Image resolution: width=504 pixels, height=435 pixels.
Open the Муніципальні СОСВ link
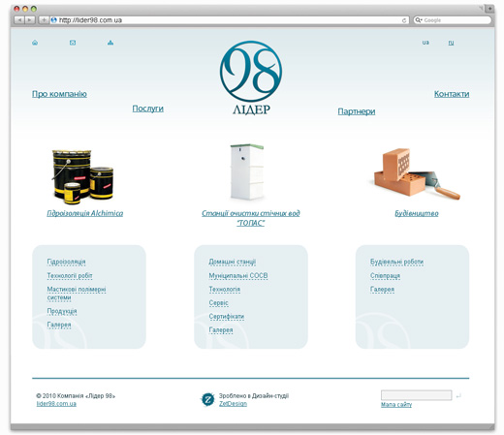[x=238, y=276]
